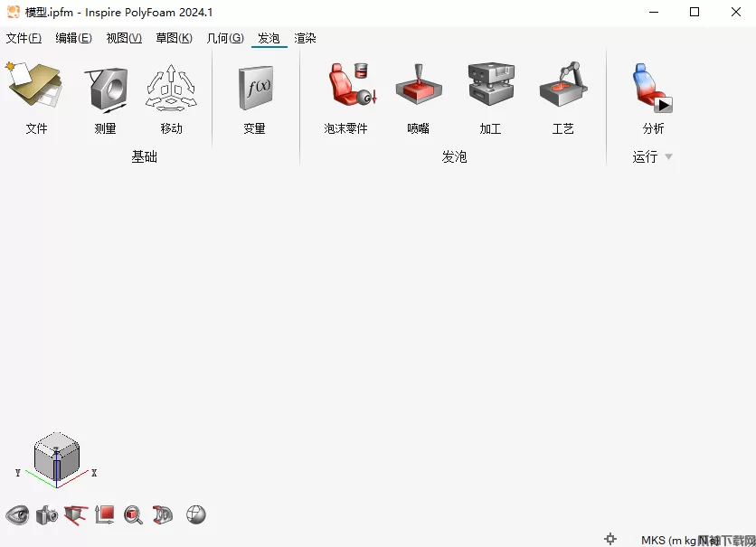Switch to the 几何(G) ribbon tab

225,38
